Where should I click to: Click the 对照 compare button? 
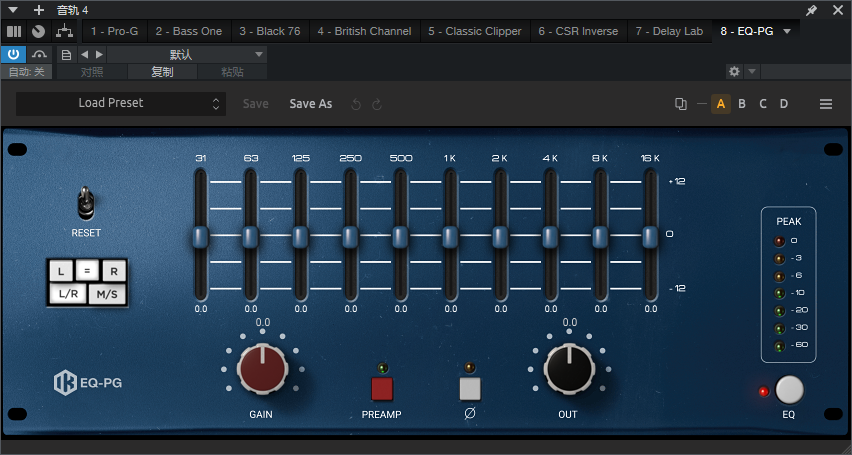92,72
